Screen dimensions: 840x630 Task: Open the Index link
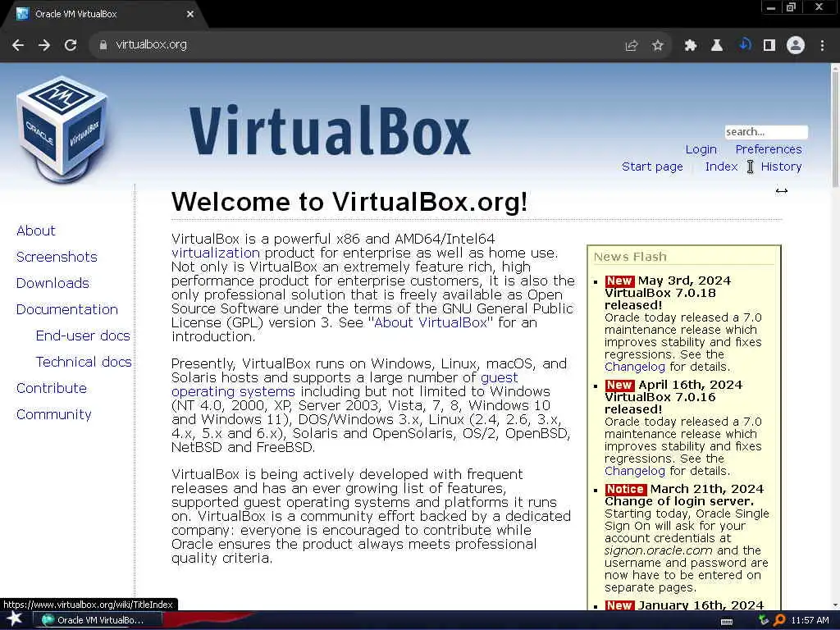tap(721, 167)
